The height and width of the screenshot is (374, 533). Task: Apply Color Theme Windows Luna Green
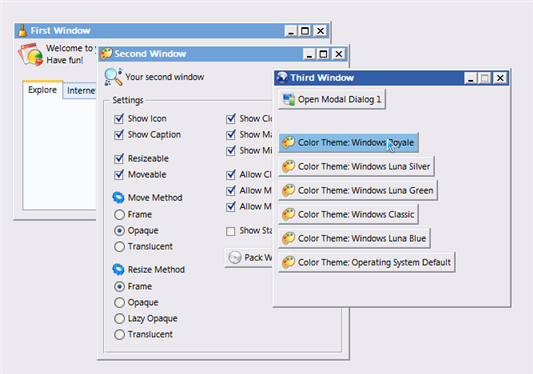(x=358, y=190)
